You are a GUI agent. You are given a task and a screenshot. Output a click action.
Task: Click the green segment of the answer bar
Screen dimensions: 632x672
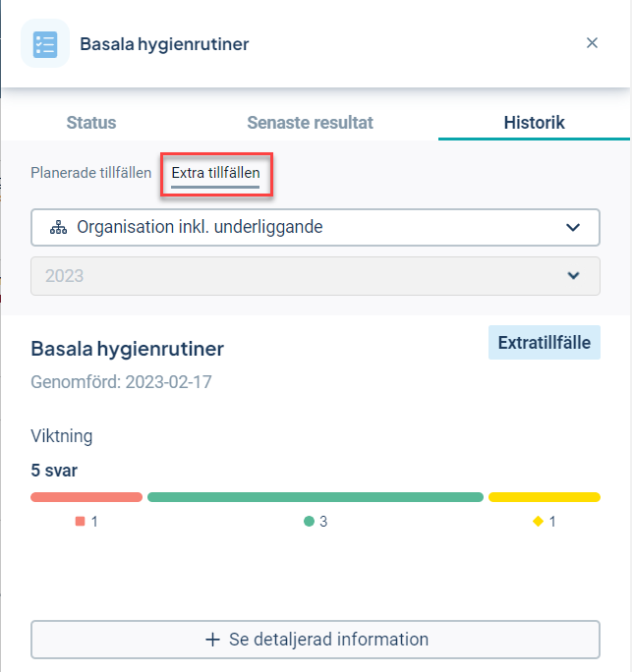(x=316, y=497)
